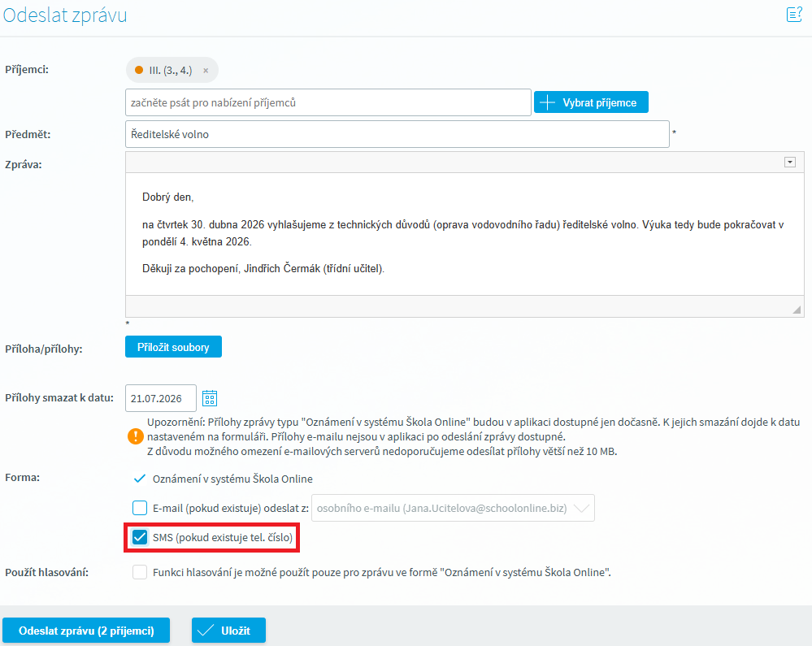Viewport: 812px width, 646px height.
Task: Click the plus icon on Vybrat příjemce
Action: click(548, 103)
